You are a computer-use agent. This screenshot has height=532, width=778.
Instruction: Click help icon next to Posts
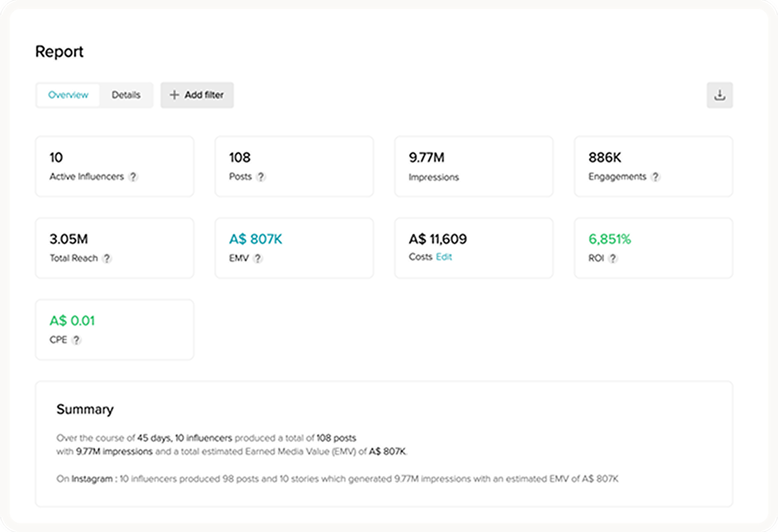[261, 177]
